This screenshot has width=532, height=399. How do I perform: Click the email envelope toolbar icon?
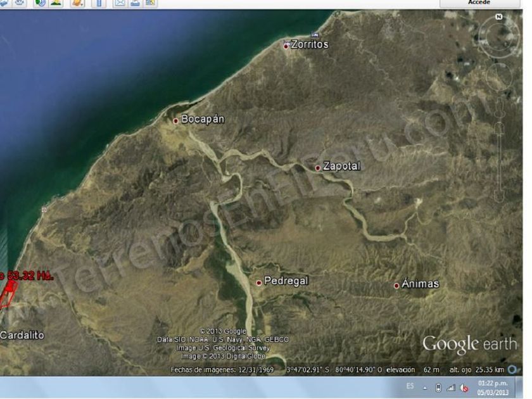[x=120, y=3]
